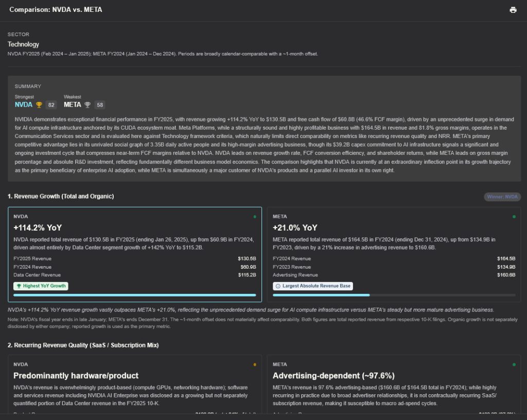527x420 pixels.
Task: Click info icon in Largest Absolute Revenue badge
Action: click(278, 286)
